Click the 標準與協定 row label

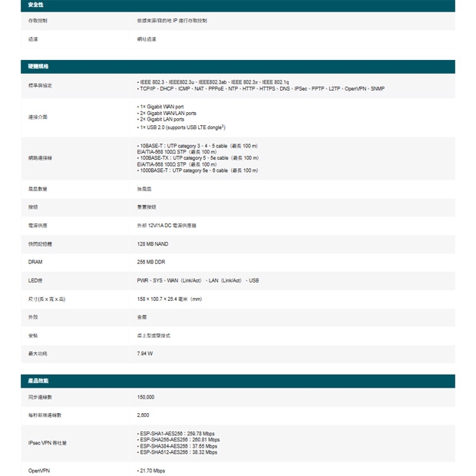tap(41, 85)
